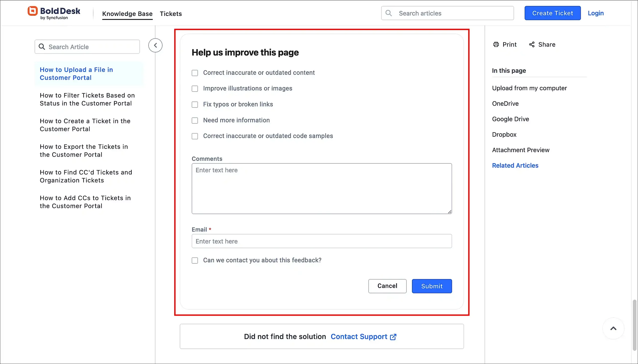Viewport: 638px width, 364px height.
Task: Focus the Search articles header field
Action: point(447,13)
